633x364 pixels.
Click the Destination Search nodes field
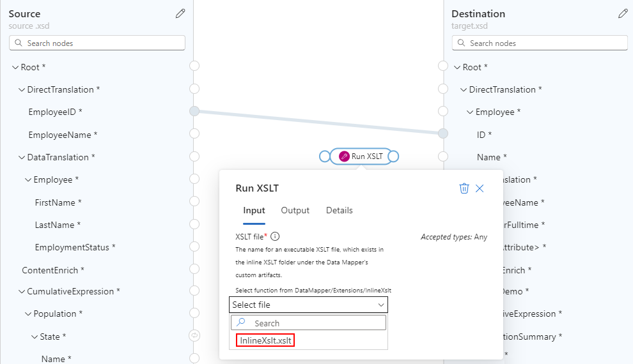click(540, 43)
